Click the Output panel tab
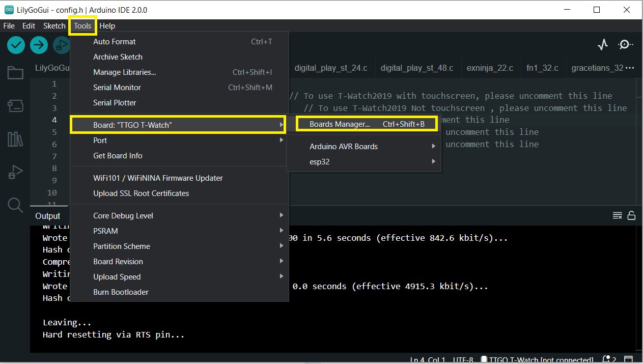Screen dimensions: 643x364 click(x=48, y=216)
